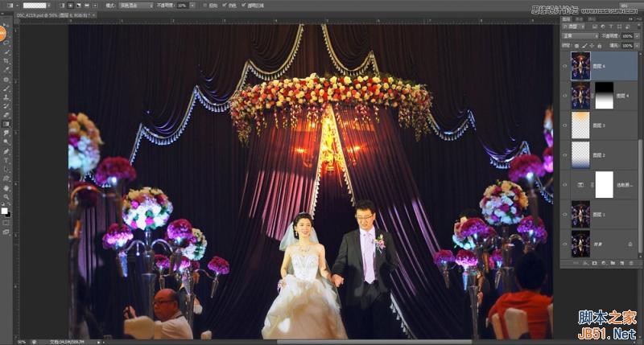The height and width of the screenshot is (345, 644).
Task: Hide the 图层 1 layer
Action: [x=565, y=215]
